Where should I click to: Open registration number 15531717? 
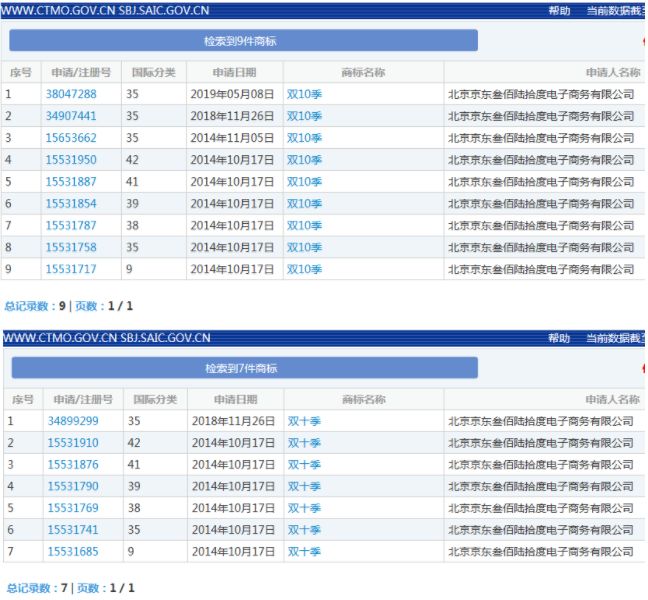(x=71, y=269)
